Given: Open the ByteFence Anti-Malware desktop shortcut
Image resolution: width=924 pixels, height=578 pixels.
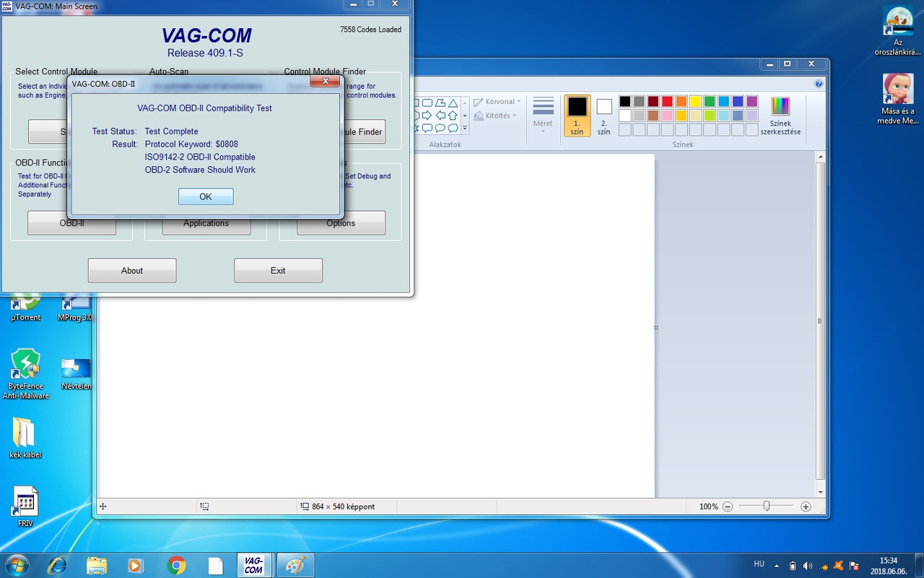Looking at the screenshot, I should point(26,374).
